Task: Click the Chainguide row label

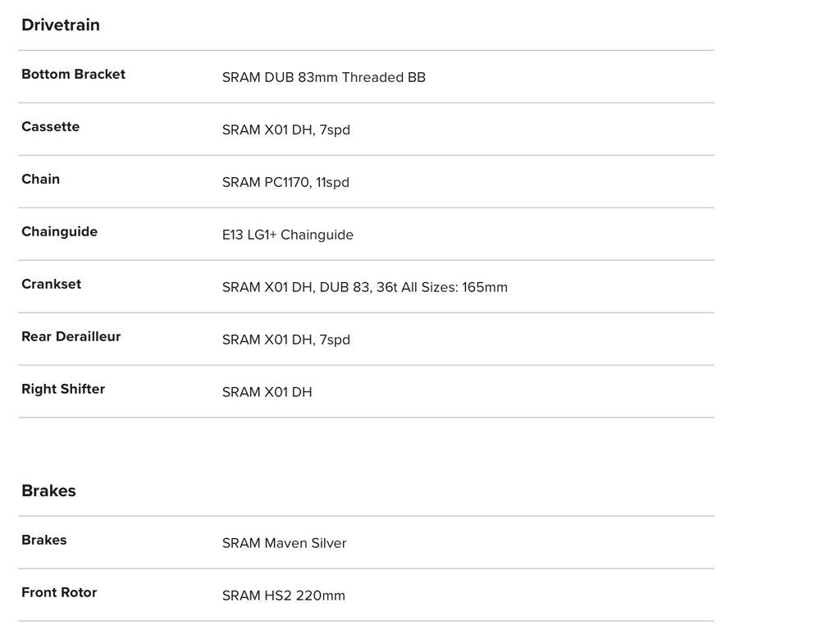Action: (x=59, y=231)
